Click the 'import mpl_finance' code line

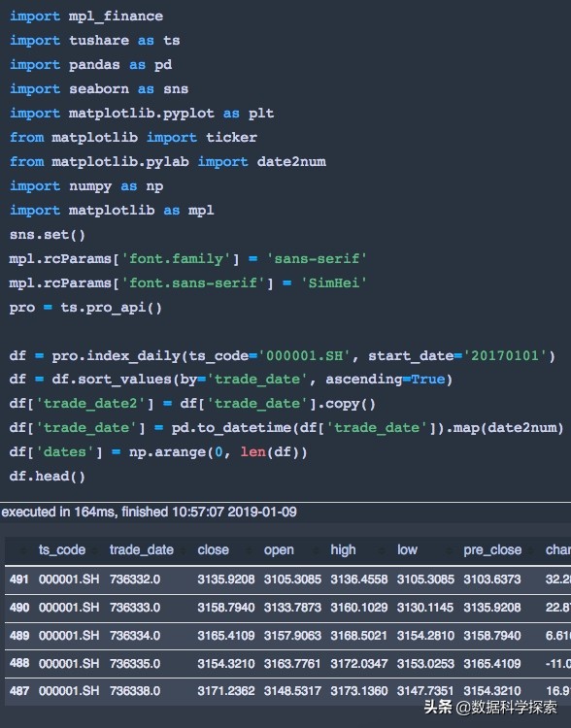(86, 17)
